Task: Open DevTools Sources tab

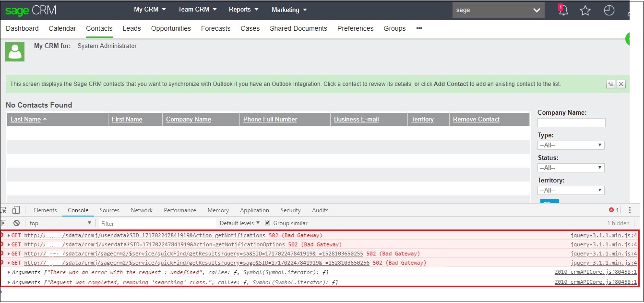Action: pos(109,210)
